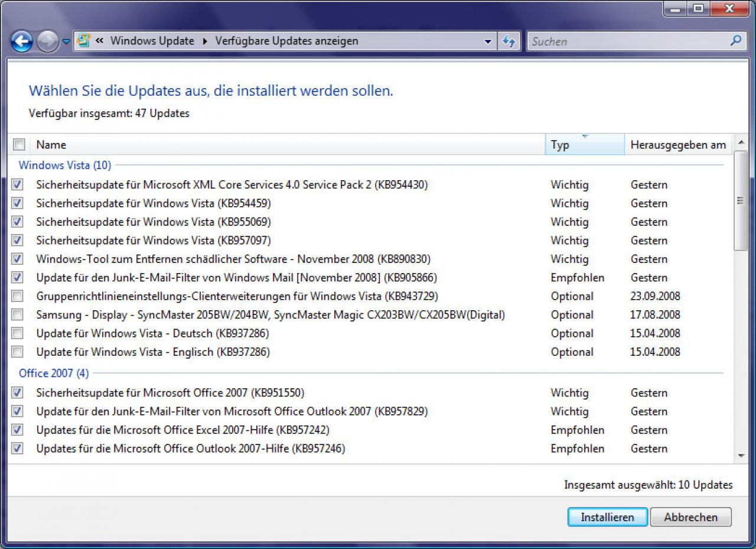Click the Installieren button

(607, 517)
